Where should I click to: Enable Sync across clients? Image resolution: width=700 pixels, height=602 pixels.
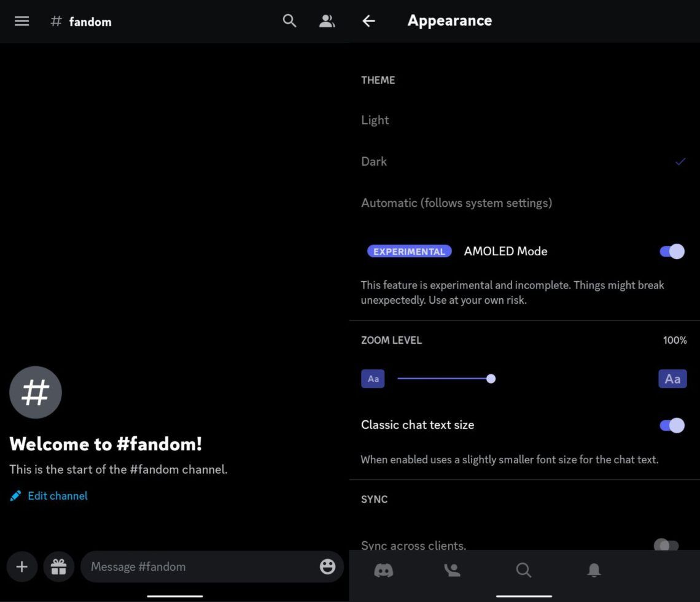666,546
